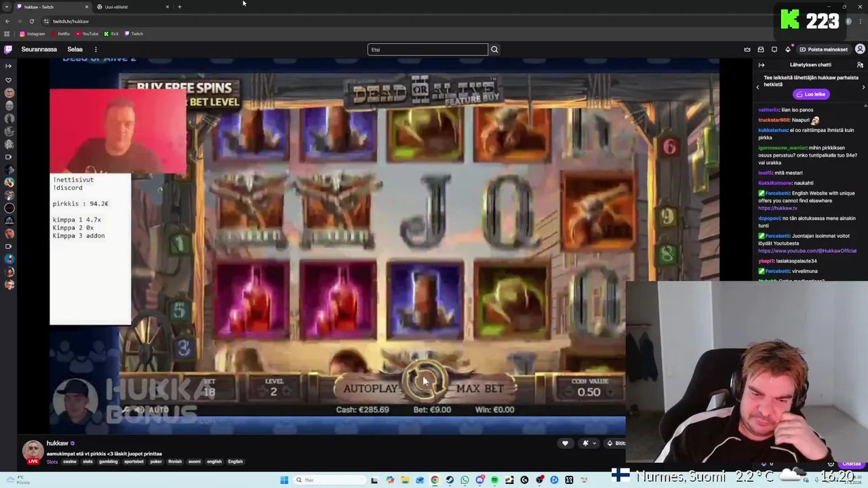
Task: Click the Luo leike button
Action: coord(811,94)
